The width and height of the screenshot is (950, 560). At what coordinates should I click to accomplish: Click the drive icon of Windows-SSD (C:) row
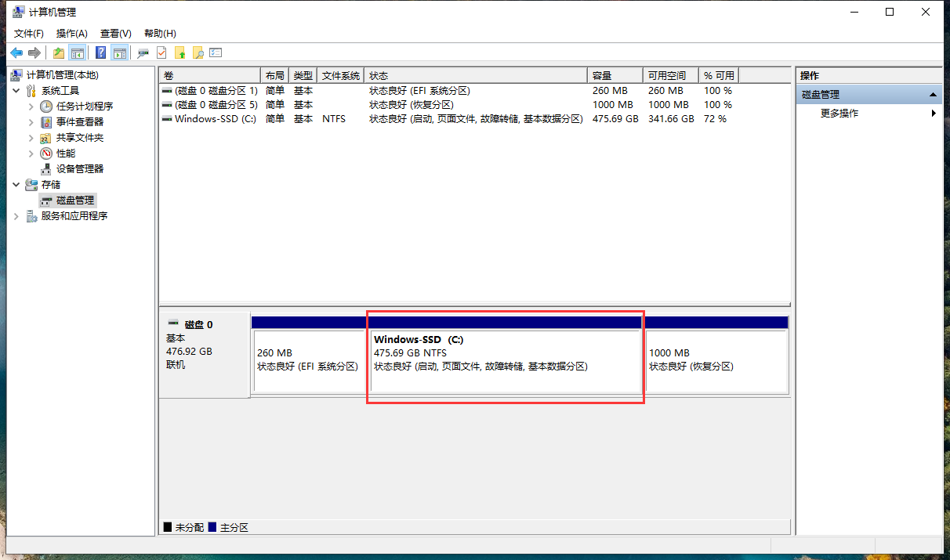[x=167, y=119]
